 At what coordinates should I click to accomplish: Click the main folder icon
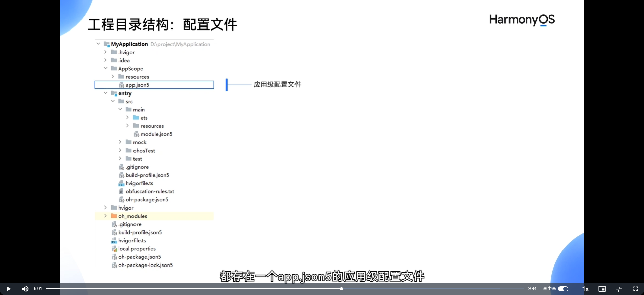tap(129, 109)
